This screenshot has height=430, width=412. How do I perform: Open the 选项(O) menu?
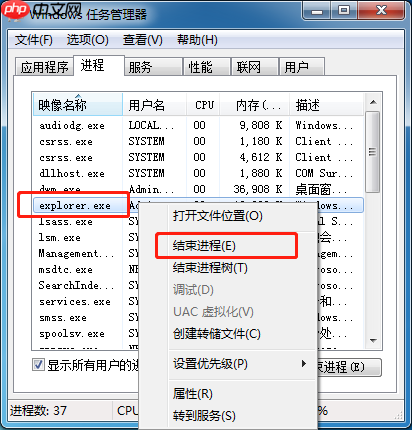point(88,40)
